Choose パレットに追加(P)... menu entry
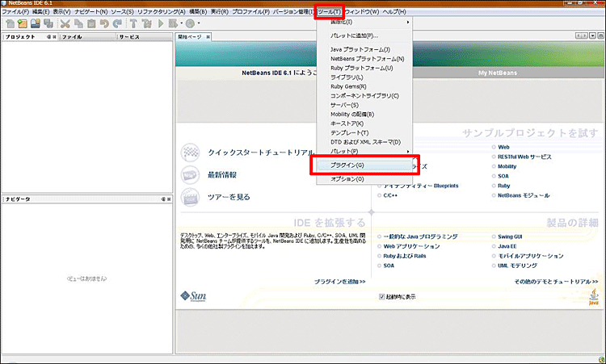This screenshot has width=606, height=364. 364,36
